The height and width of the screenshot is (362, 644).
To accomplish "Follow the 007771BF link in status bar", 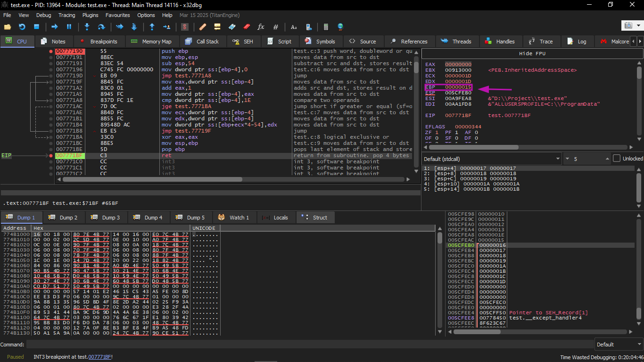I will click(99, 357).
